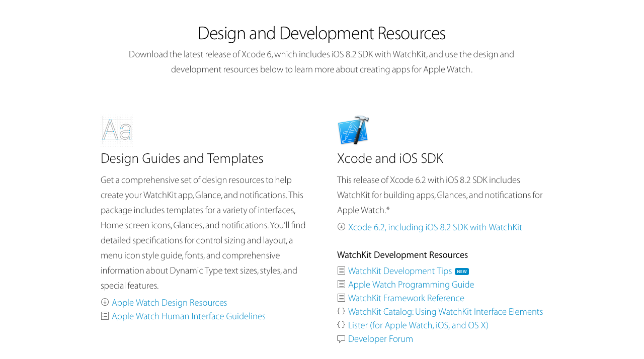
Task: Click download icon beside Apple Watch Design Resources
Action: click(x=105, y=302)
